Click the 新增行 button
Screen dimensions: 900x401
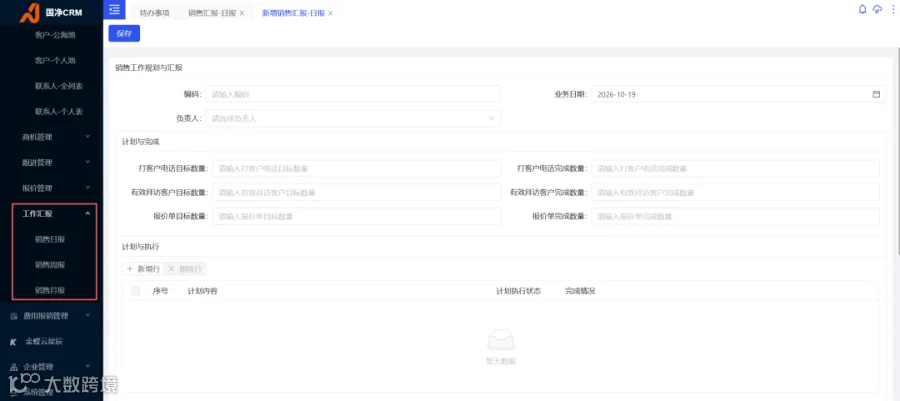click(x=143, y=268)
